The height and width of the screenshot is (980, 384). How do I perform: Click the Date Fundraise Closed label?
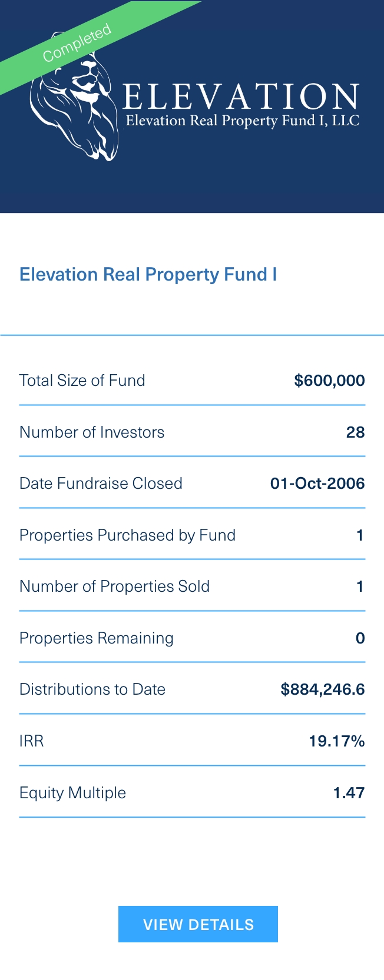point(101,484)
